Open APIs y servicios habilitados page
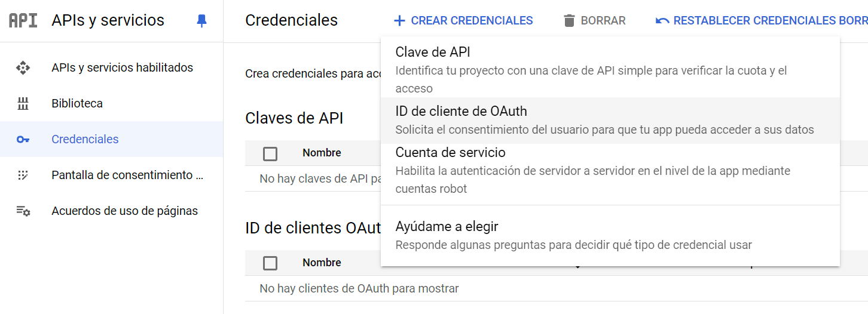Image resolution: width=868 pixels, height=314 pixels. (x=112, y=67)
